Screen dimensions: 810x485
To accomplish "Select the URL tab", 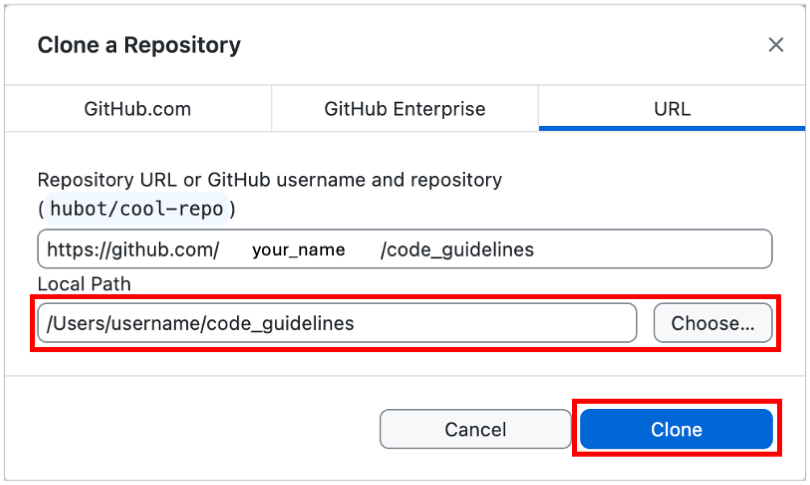I will coord(672,108).
